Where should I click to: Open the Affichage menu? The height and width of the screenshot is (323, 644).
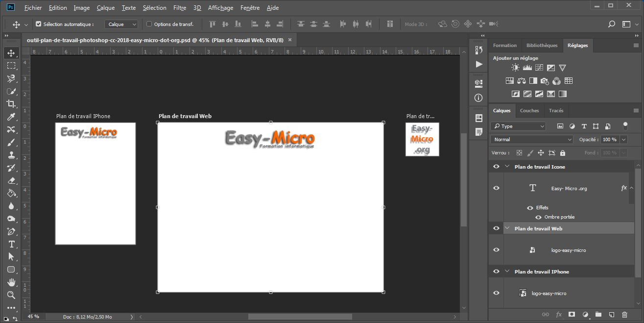[x=220, y=8]
